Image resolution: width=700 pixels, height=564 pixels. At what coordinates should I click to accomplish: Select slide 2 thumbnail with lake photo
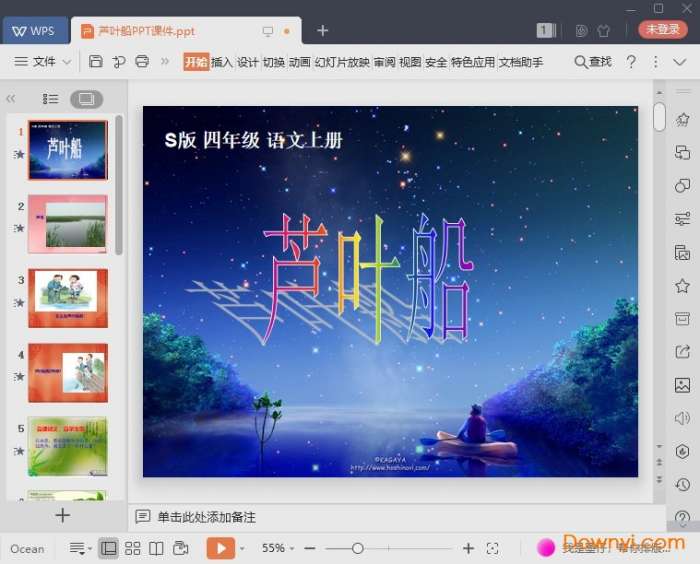[x=68, y=224]
